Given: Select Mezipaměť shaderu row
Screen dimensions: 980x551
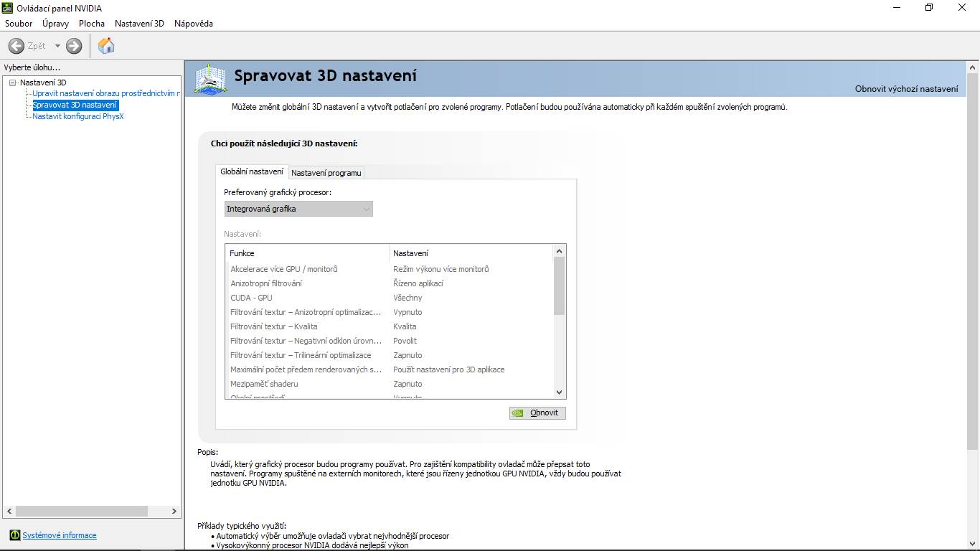Looking at the screenshot, I should (390, 384).
